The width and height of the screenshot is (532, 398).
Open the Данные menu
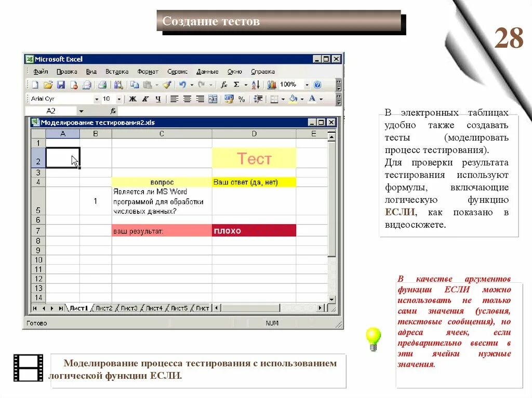point(207,72)
